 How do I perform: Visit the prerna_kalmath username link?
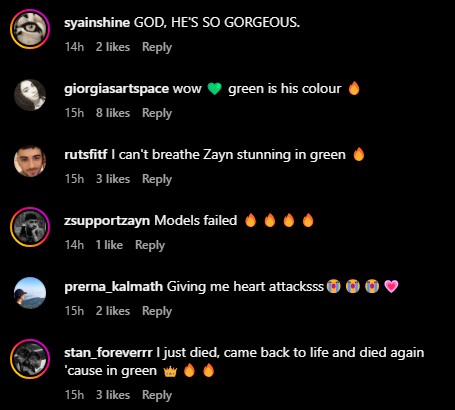tap(113, 287)
